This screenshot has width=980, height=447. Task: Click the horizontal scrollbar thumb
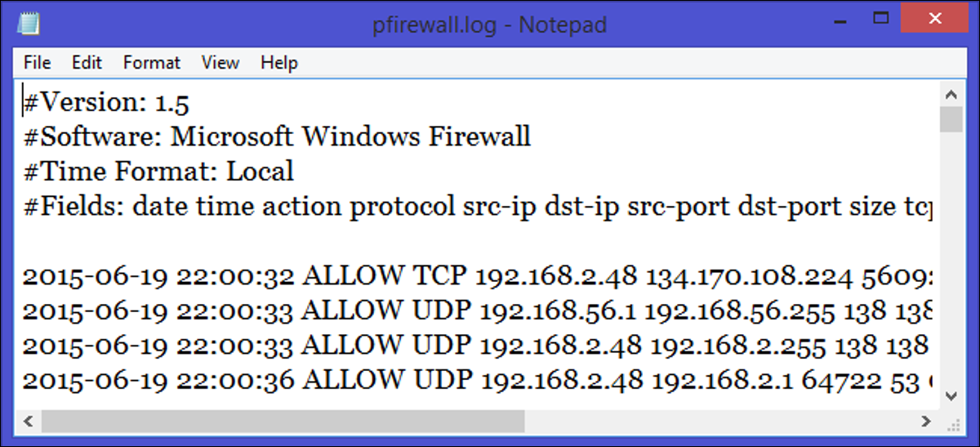pos(282,421)
